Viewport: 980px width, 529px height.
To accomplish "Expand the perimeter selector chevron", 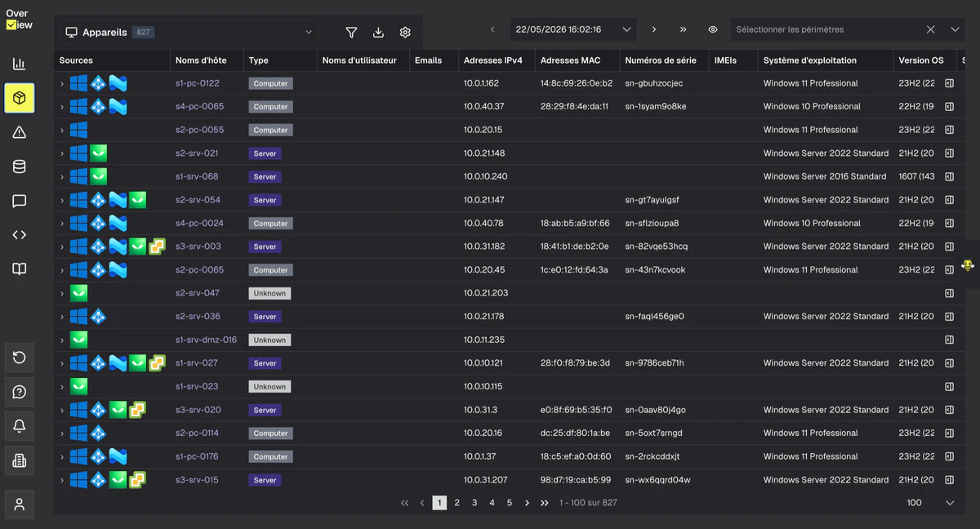I will (x=955, y=29).
